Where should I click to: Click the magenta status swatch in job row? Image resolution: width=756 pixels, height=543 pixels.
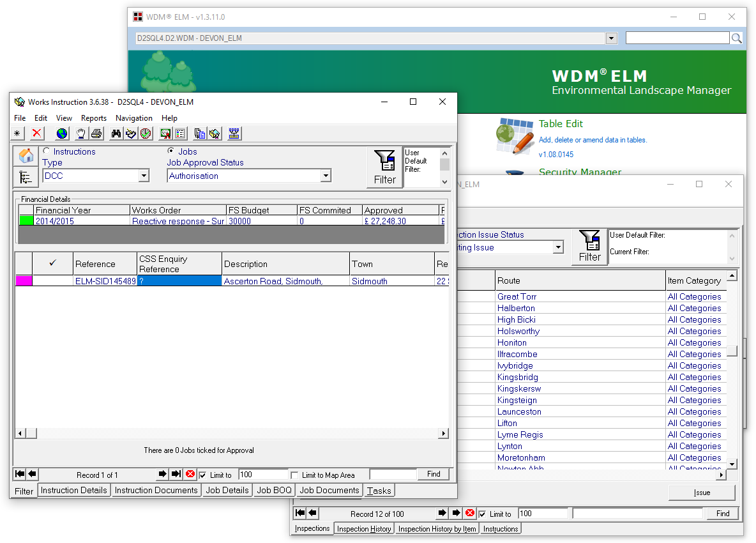[x=24, y=281]
